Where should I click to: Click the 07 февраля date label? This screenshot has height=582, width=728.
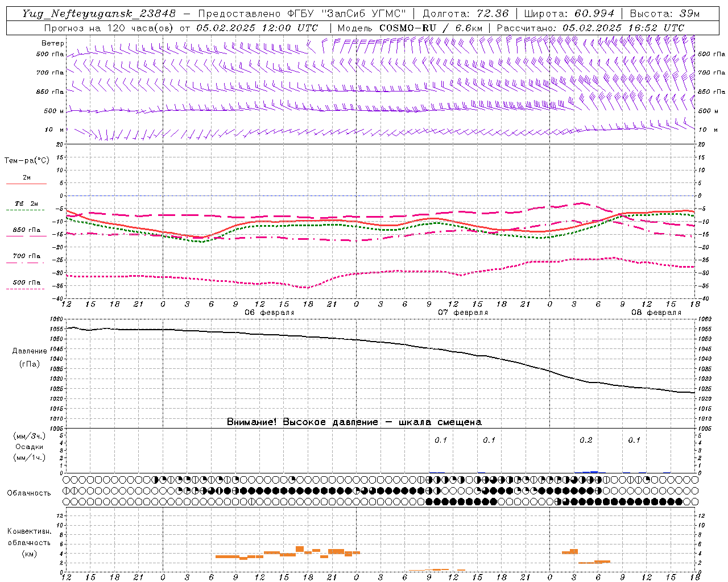point(463,313)
